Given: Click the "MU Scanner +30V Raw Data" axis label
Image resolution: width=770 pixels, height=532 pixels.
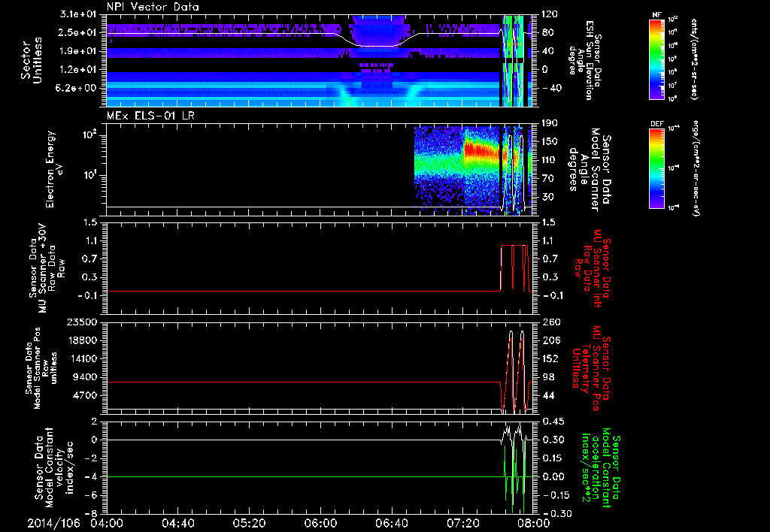Looking at the screenshot, I should (x=47, y=269).
